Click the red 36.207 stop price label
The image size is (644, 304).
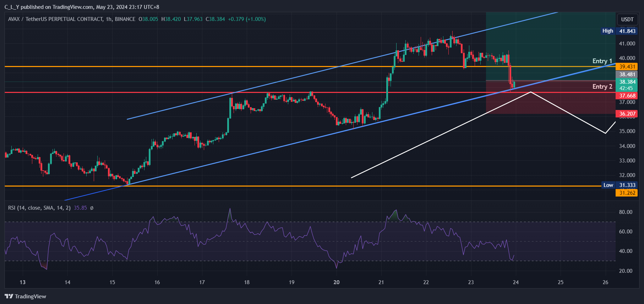[627, 114]
